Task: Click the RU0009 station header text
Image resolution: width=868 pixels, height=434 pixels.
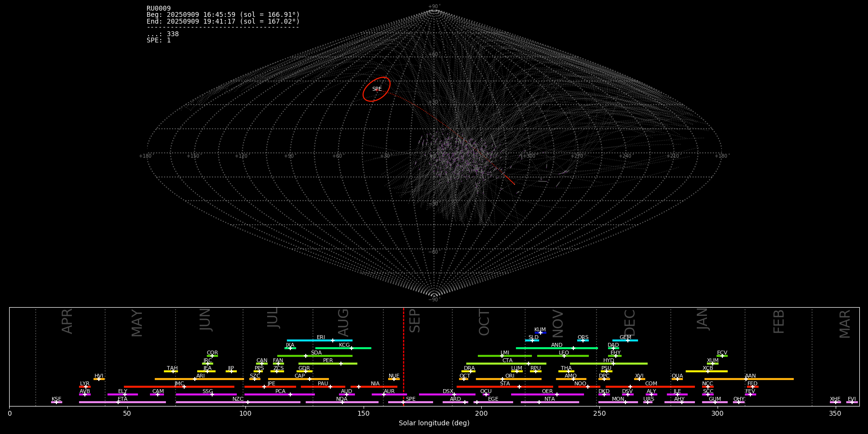Action: coord(159,8)
